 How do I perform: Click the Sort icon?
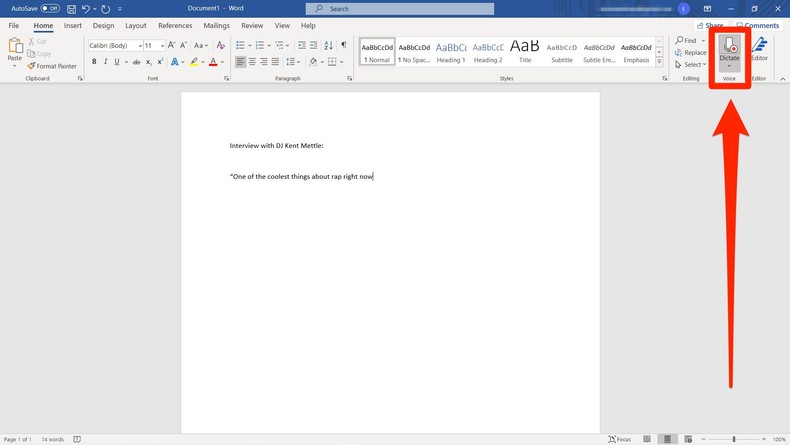[x=328, y=45]
